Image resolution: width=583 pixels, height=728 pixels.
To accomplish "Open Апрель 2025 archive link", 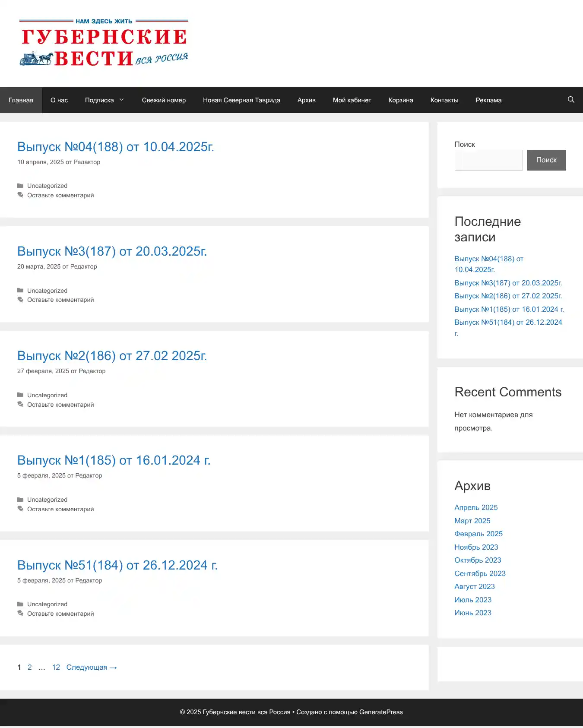I will tap(476, 507).
